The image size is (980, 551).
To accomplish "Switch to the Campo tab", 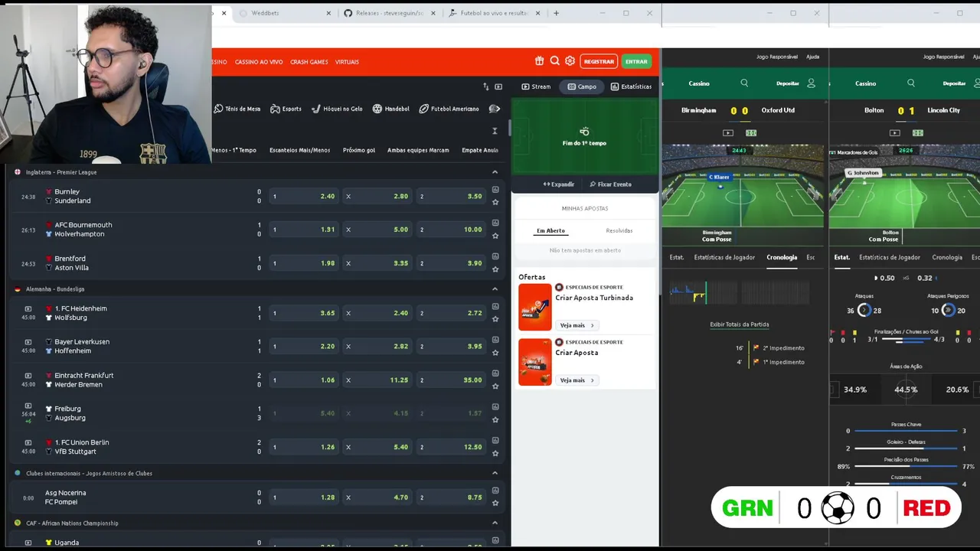I will click(582, 86).
